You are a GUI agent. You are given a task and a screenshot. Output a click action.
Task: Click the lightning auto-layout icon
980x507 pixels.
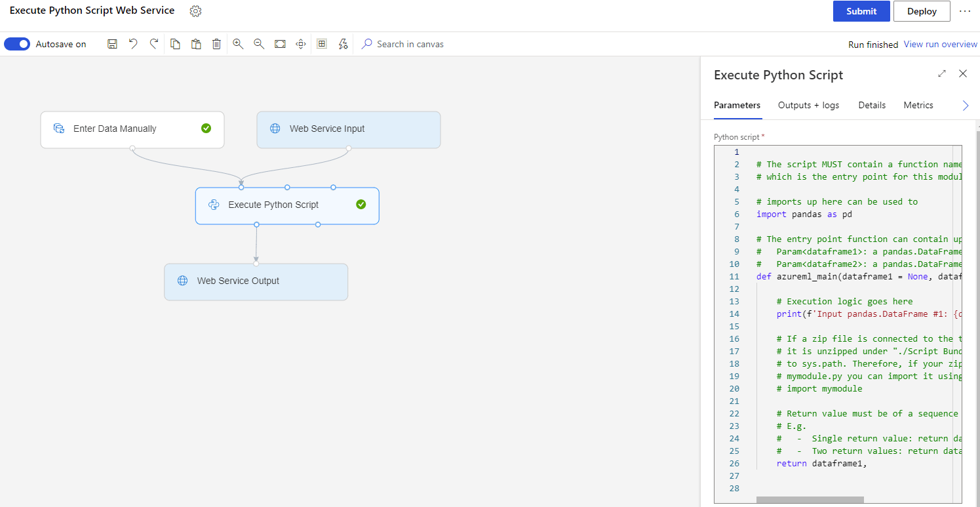point(343,44)
